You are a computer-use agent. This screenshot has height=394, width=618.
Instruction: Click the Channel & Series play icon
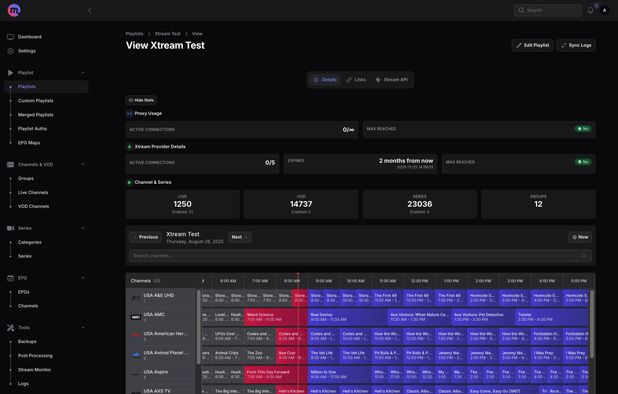coord(129,182)
